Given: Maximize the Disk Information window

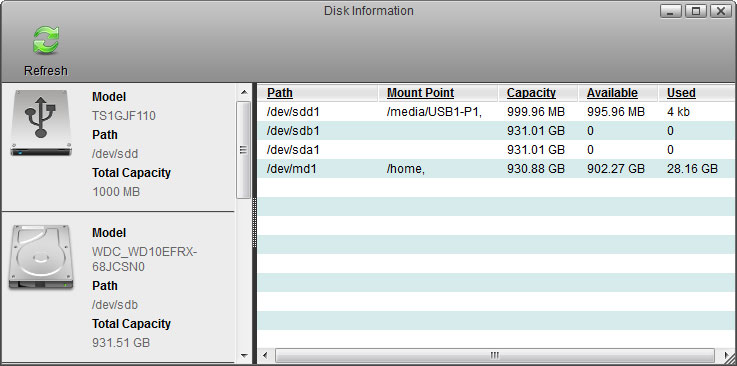Looking at the screenshot, I should point(696,11).
